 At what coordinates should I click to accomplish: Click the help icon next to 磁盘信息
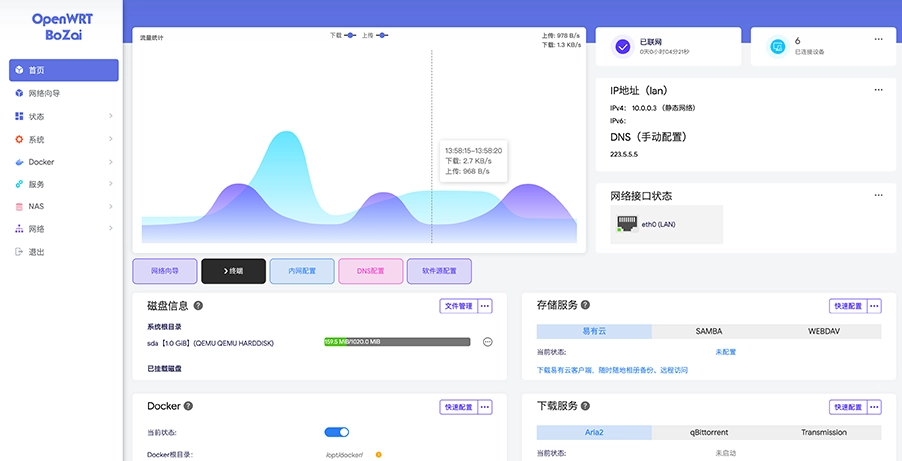coord(198,306)
